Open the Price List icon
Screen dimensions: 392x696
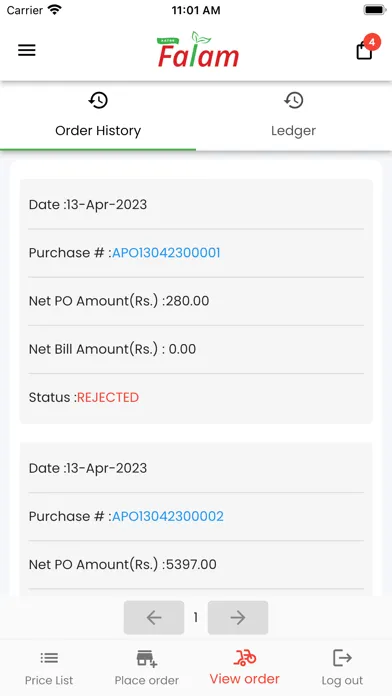[49, 658]
